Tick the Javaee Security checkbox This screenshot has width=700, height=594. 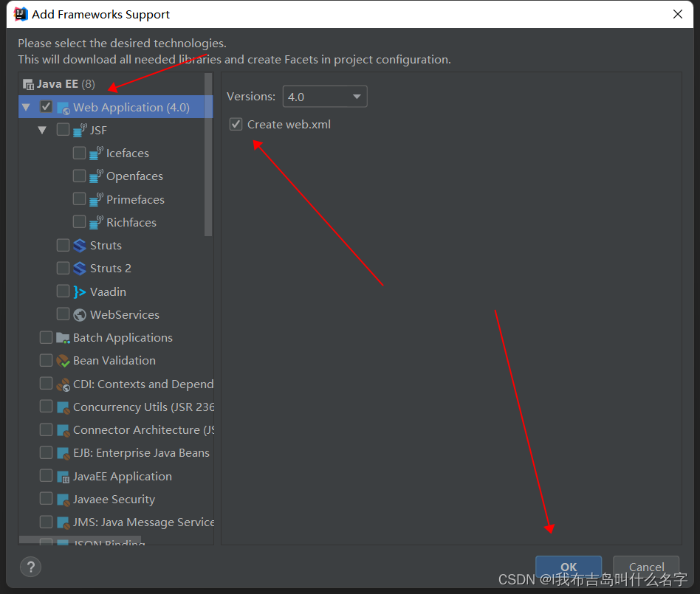click(x=46, y=498)
